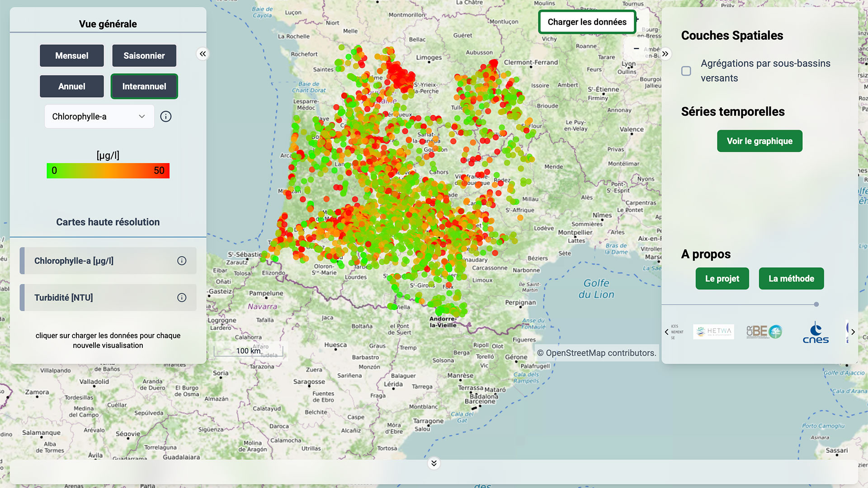Open the Le projet page
Viewport: 868px width, 488px height.
[722, 279]
